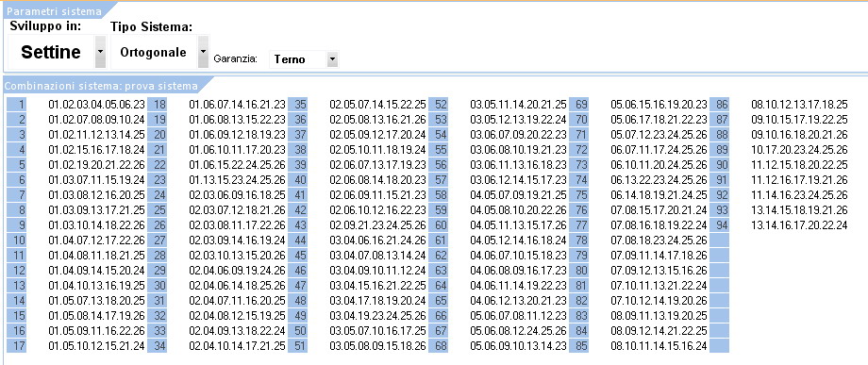Select combination 05.06.09.10.13.14.23
Image resolution: width=868 pixels, height=365 pixels.
[519, 346]
